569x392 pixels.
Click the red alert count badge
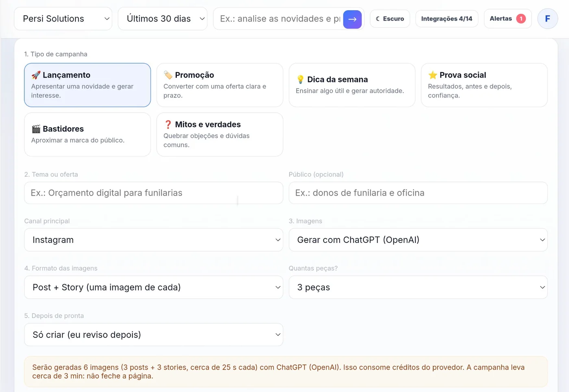pos(521,19)
